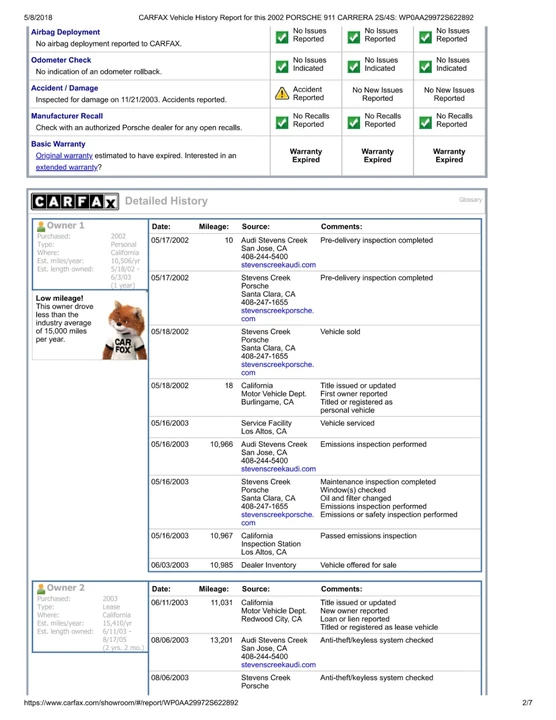Select mileage value 10,985
This screenshot has width=556, height=720.
point(221,565)
